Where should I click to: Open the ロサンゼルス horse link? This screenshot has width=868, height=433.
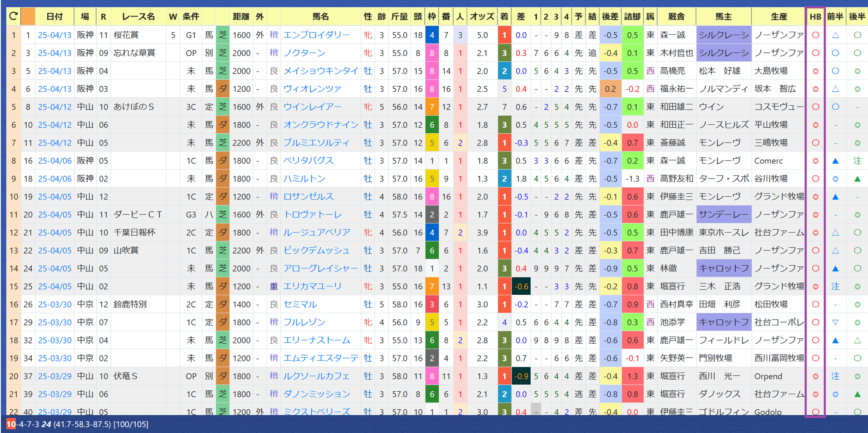pyautogui.click(x=308, y=197)
